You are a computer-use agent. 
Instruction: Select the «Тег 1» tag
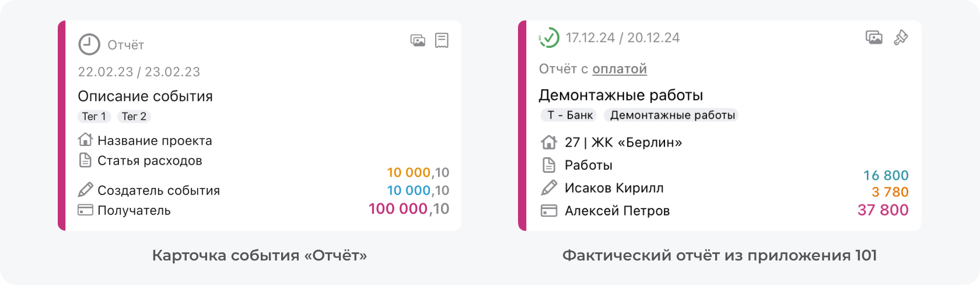(94, 117)
